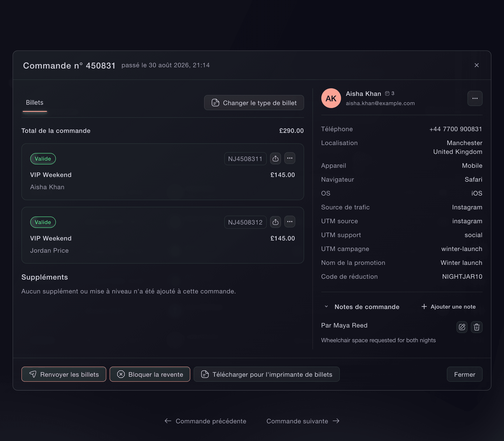Click Renvoyer les billets button
The width and height of the screenshot is (504, 441).
[64, 374]
